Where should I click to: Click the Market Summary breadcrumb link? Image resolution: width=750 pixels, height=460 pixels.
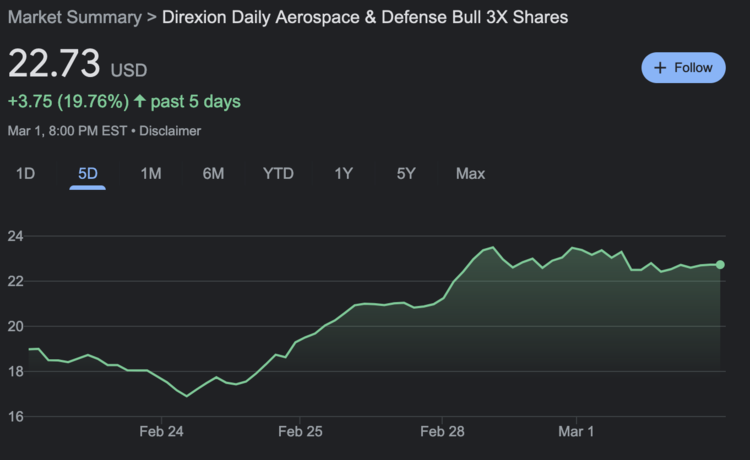click(74, 18)
